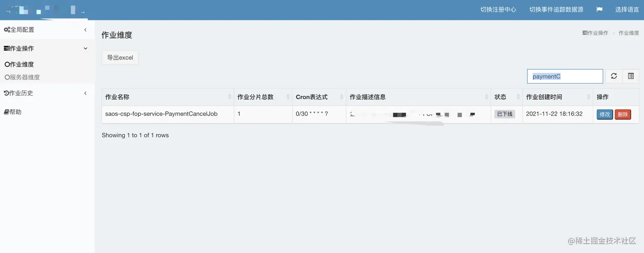Click the 作业操作 breadcrumb link

(x=595, y=33)
